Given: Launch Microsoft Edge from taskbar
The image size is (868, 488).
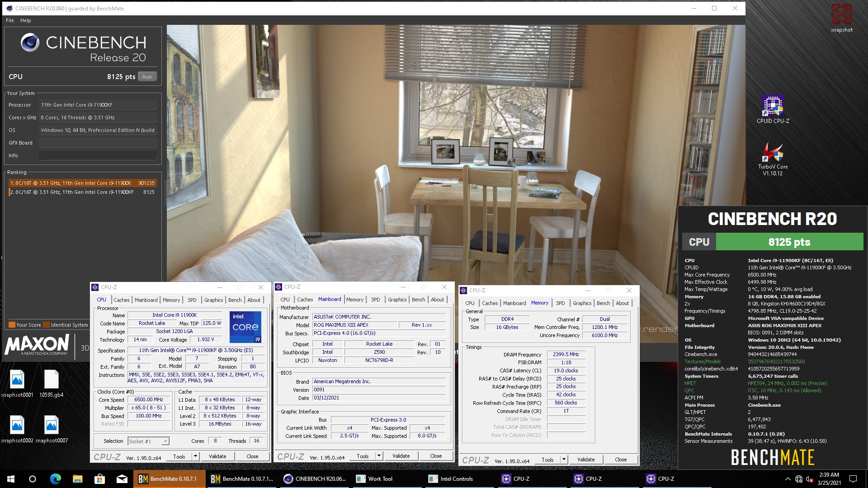Looking at the screenshot, I should tap(55, 479).
